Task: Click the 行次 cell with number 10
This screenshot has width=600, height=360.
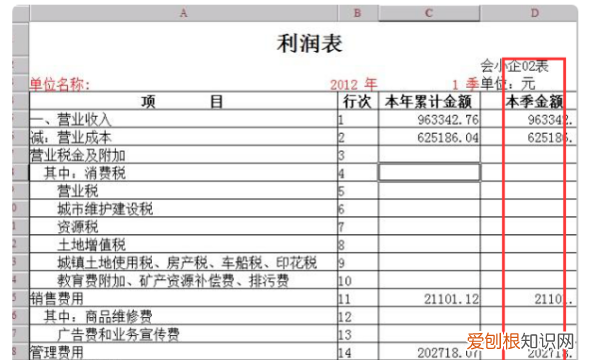Action: click(x=358, y=281)
